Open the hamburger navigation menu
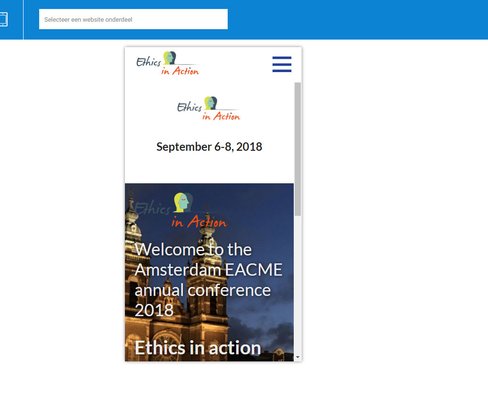488x417 pixels. 282,64
